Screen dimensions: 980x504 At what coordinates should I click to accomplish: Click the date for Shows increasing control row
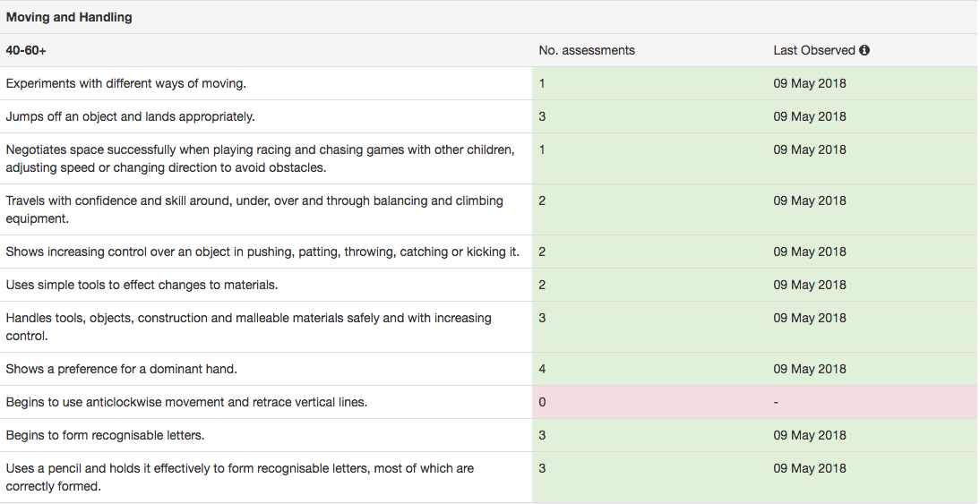coord(810,252)
